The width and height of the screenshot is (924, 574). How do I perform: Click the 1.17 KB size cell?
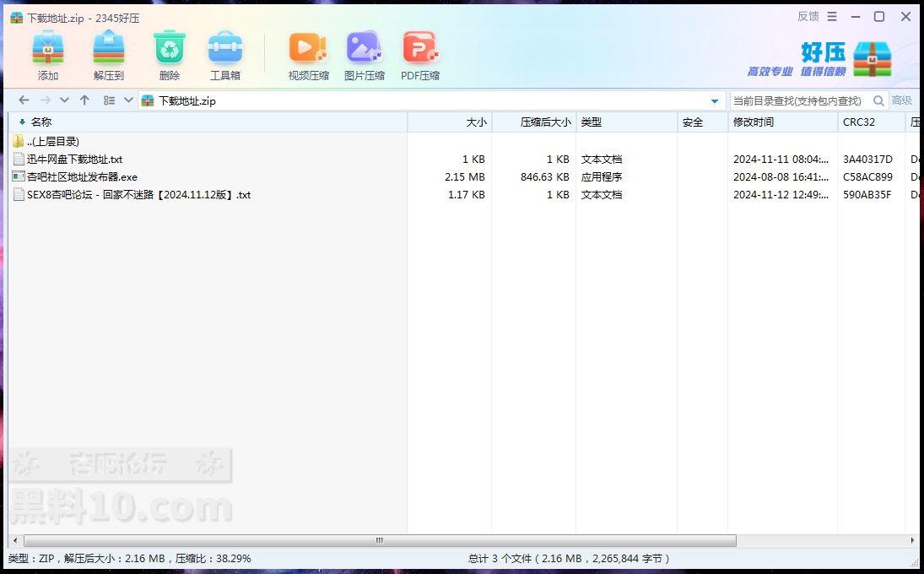467,194
